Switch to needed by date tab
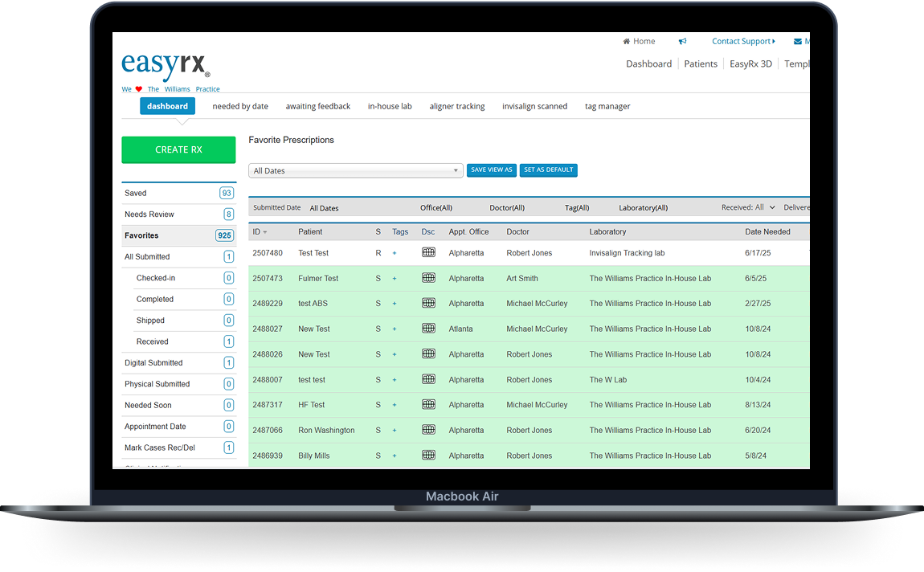Image resolution: width=924 pixels, height=572 pixels. click(x=240, y=107)
